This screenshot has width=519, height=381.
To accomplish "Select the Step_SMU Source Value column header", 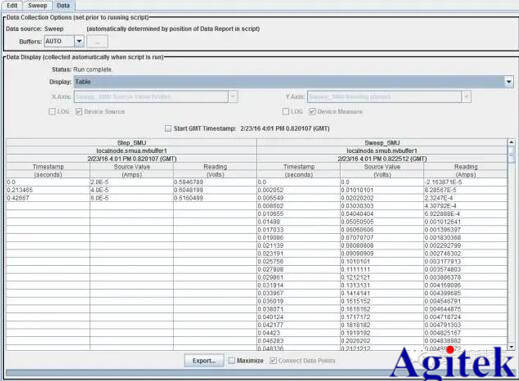I will [132, 170].
